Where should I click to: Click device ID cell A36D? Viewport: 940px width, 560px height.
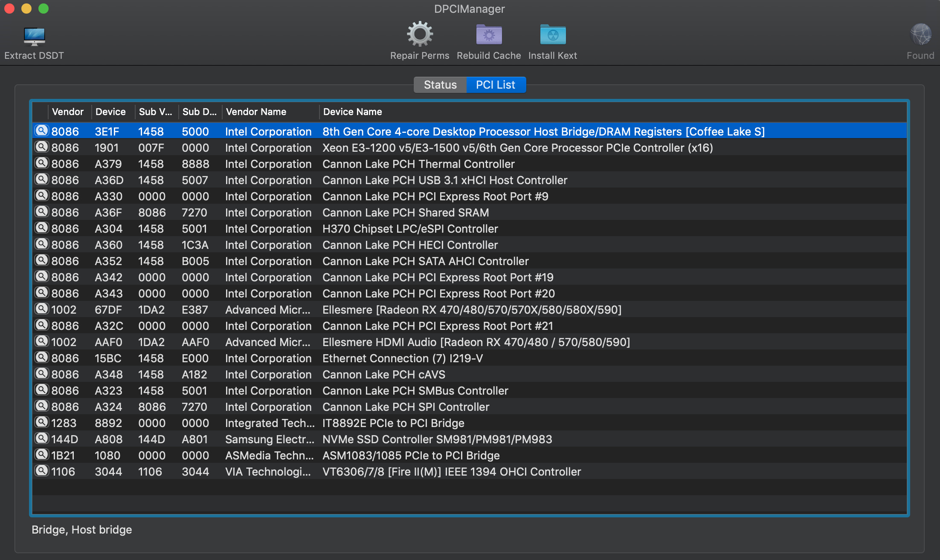point(109,180)
